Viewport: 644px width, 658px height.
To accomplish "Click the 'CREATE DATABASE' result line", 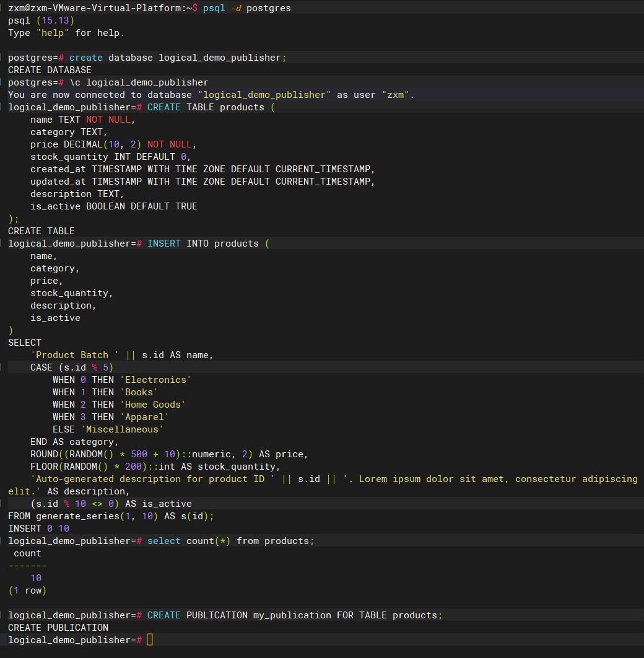I will [50, 70].
